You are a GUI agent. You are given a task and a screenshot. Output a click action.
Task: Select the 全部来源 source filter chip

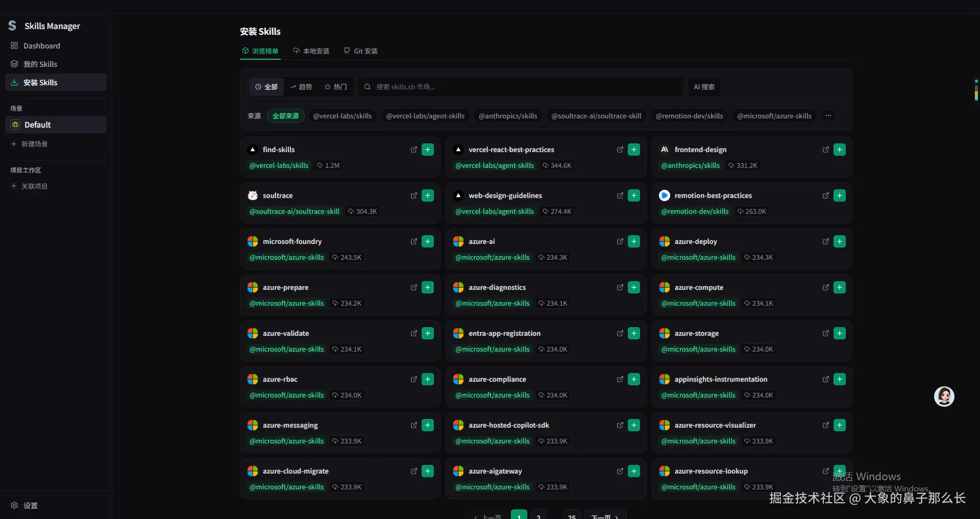pyautogui.click(x=285, y=116)
